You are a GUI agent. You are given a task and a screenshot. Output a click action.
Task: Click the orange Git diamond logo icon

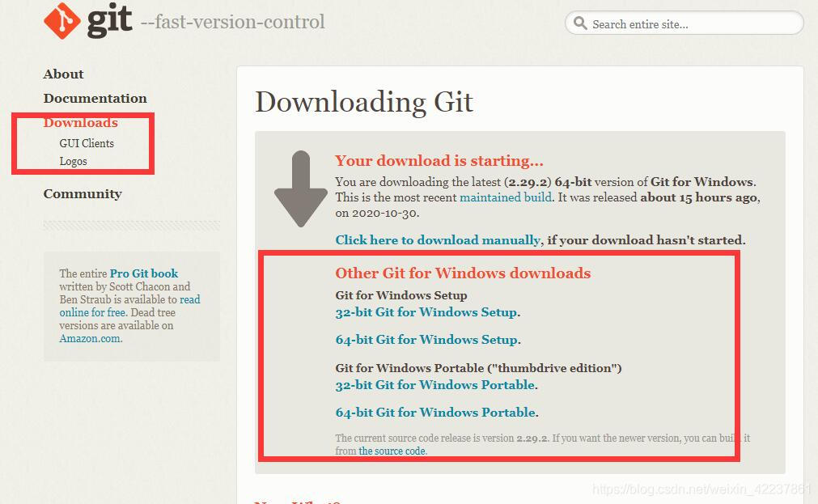click(x=62, y=21)
